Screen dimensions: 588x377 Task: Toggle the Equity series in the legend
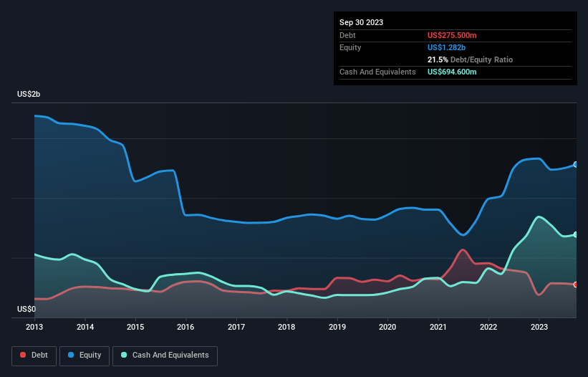click(85, 355)
